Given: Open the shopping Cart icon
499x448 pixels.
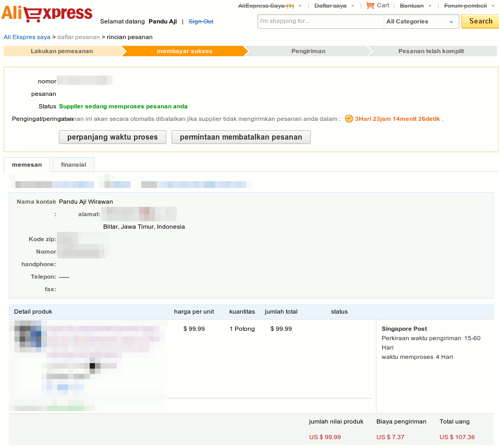Looking at the screenshot, I should click(x=370, y=5).
